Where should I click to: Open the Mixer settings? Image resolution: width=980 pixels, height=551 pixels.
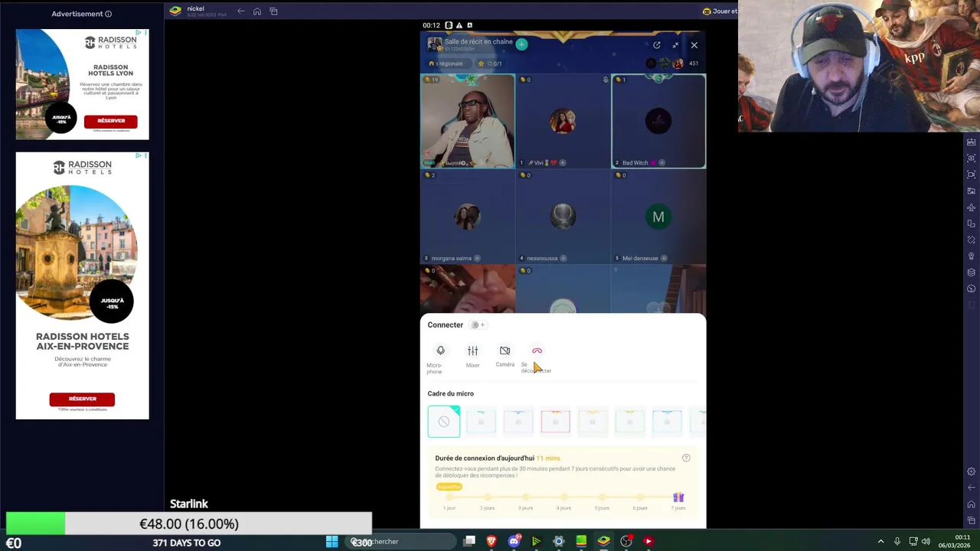(x=472, y=351)
